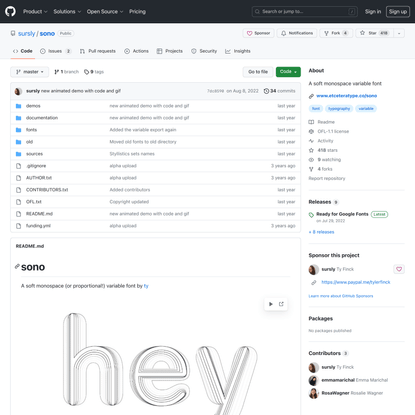This screenshot has height=415, width=415.
Task: Open the paypal.me/tylerfinck link
Action: (x=356, y=282)
